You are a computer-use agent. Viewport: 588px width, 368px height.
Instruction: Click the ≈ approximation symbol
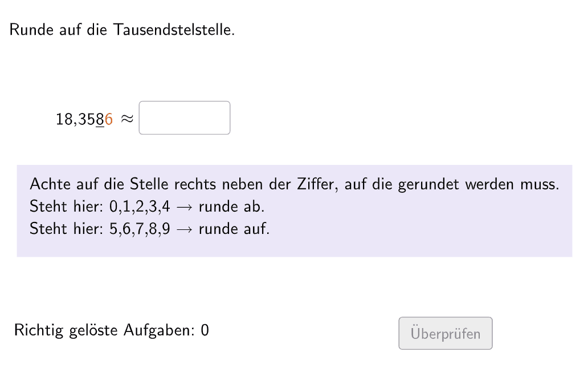[x=126, y=119]
